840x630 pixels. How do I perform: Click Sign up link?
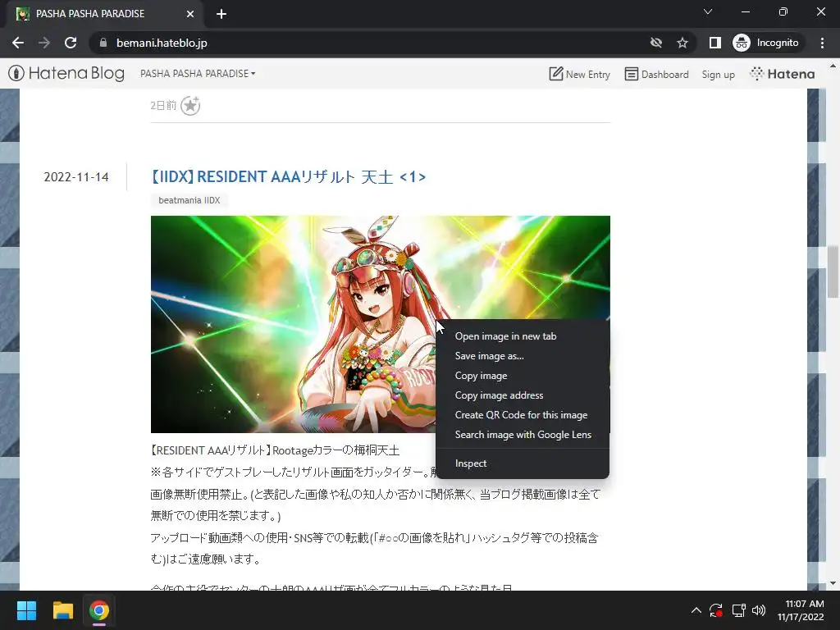718,75
